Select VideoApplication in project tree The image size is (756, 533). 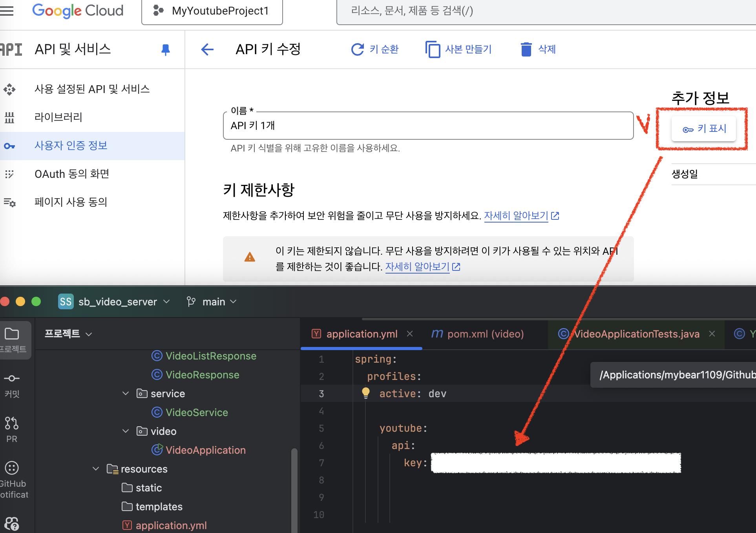coord(199,450)
